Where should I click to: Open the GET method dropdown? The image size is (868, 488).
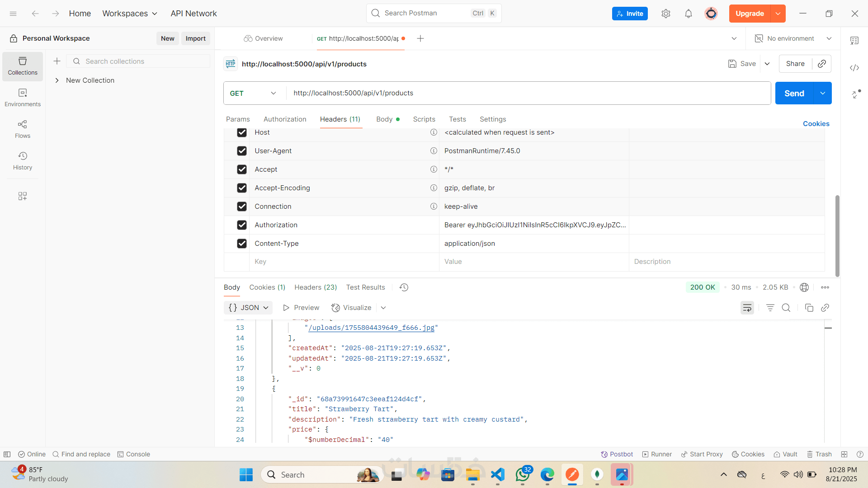pos(253,93)
